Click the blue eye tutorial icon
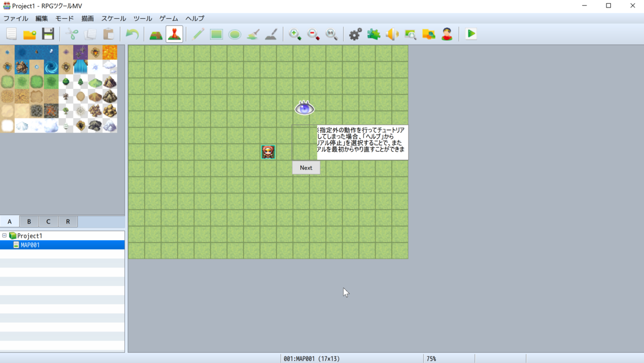This screenshot has width=644, height=363. pyautogui.click(x=304, y=108)
